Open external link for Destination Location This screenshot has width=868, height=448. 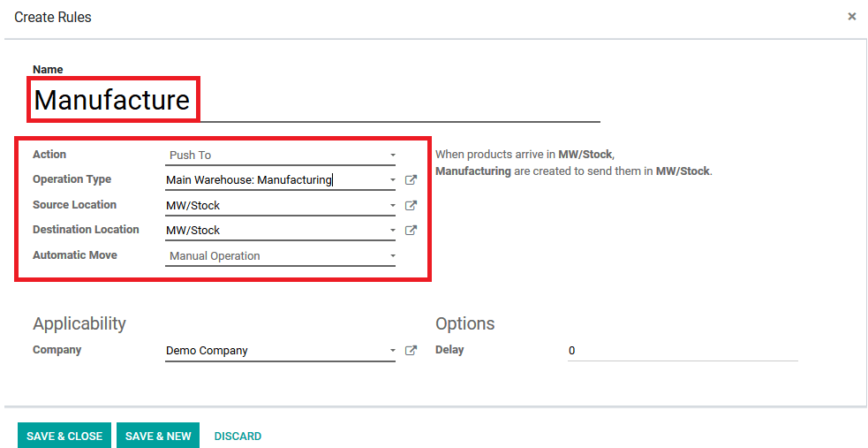(411, 231)
